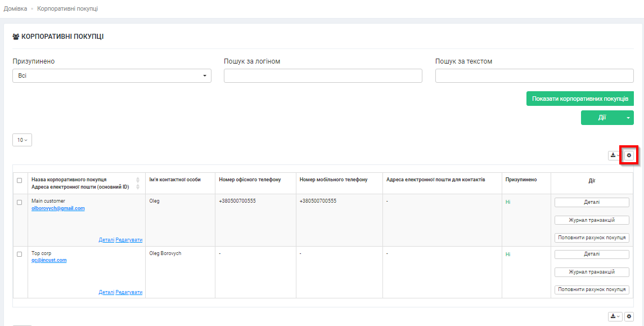Image resolution: width=644 pixels, height=326 pixels.
Task: Focus the Пошук за текстом input
Action: click(x=534, y=76)
